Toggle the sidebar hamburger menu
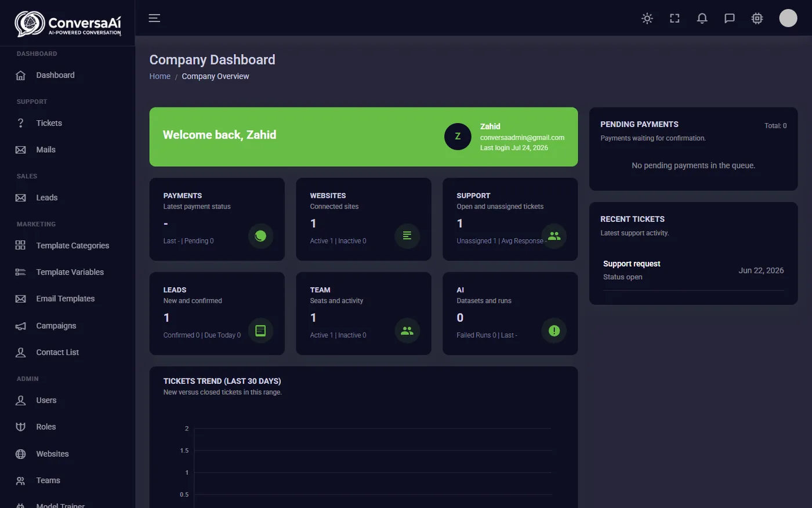The image size is (812, 508). [x=154, y=18]
